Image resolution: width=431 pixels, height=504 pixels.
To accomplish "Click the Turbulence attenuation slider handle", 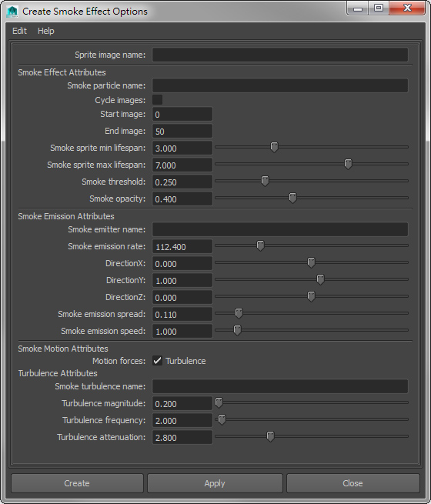I will coord(270,436).
